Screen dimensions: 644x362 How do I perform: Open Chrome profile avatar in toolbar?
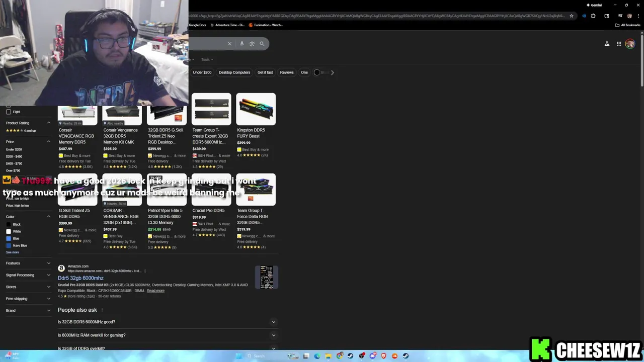click(629, 16)
